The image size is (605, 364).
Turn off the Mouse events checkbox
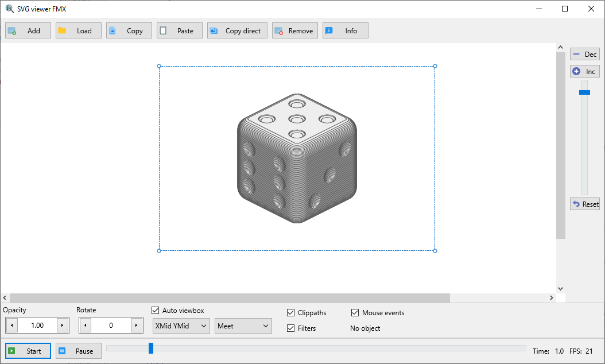coord(355,313)
